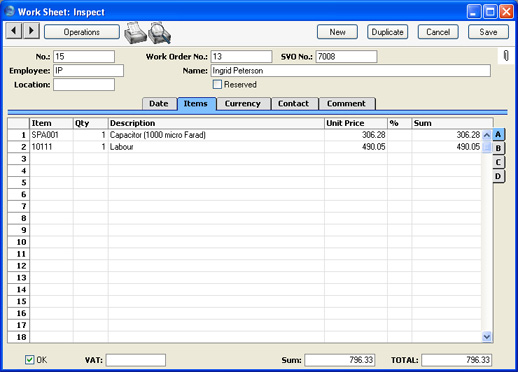Go to the previous record arrow

[14, 31]
